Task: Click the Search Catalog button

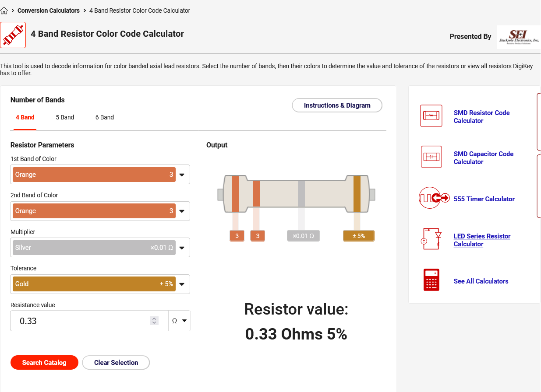Action: pos(44,363)
